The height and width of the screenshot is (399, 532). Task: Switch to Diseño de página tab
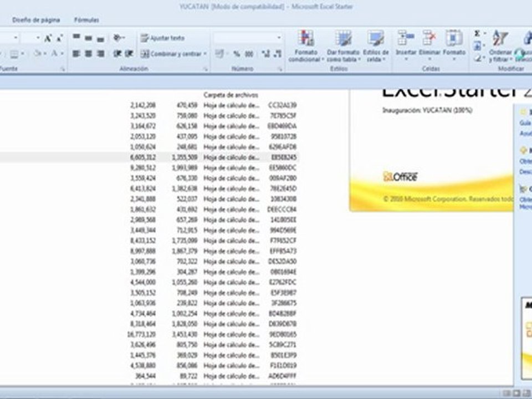pos(37,20)
